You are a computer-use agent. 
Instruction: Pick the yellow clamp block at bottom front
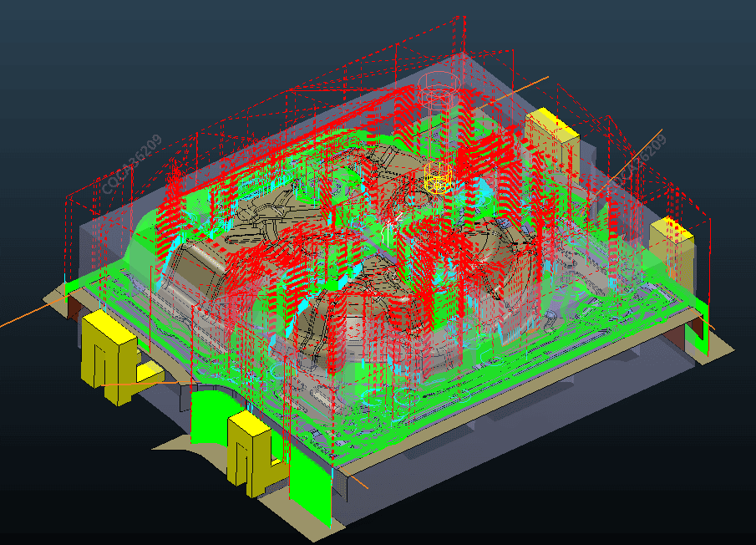[x=246, y=451]
